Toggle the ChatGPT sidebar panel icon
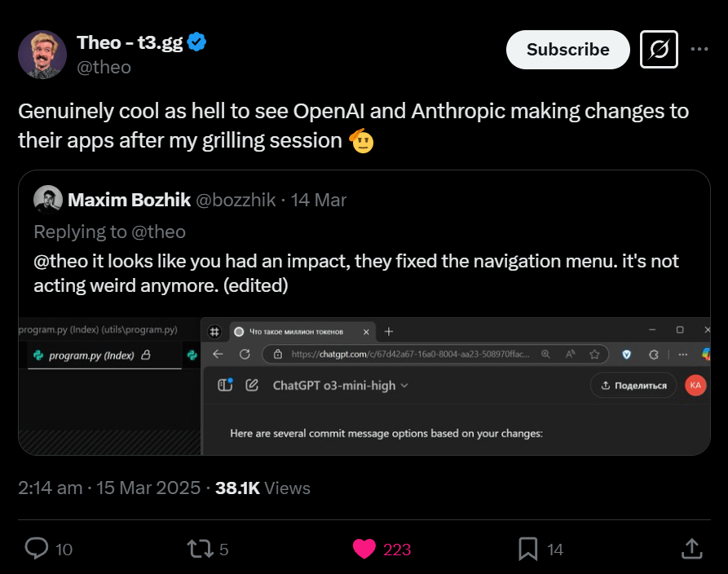728x574 pixels. click(226, 385)
